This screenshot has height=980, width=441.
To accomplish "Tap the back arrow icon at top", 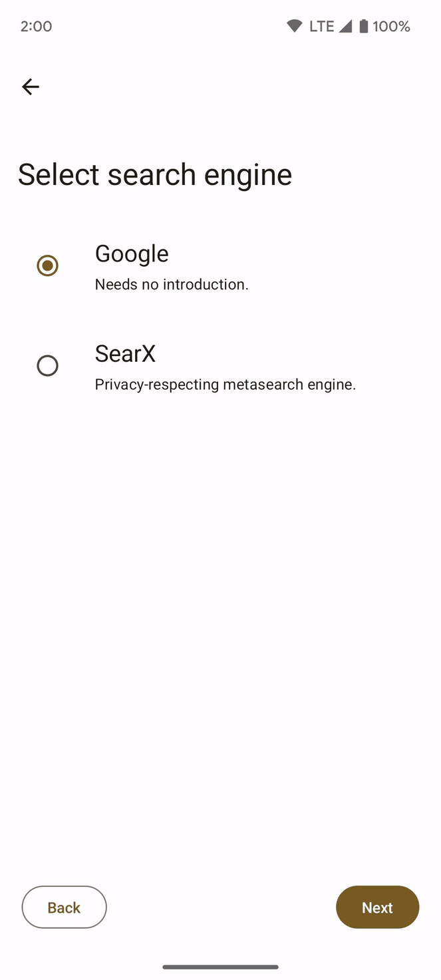I will [x=31, y=86].
